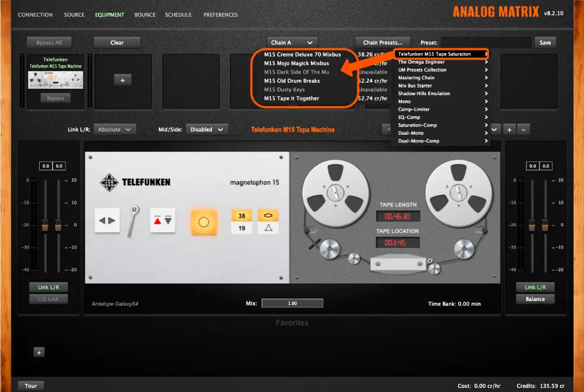Open the Bounce tab
584x392 pixels.
point(145,15)
